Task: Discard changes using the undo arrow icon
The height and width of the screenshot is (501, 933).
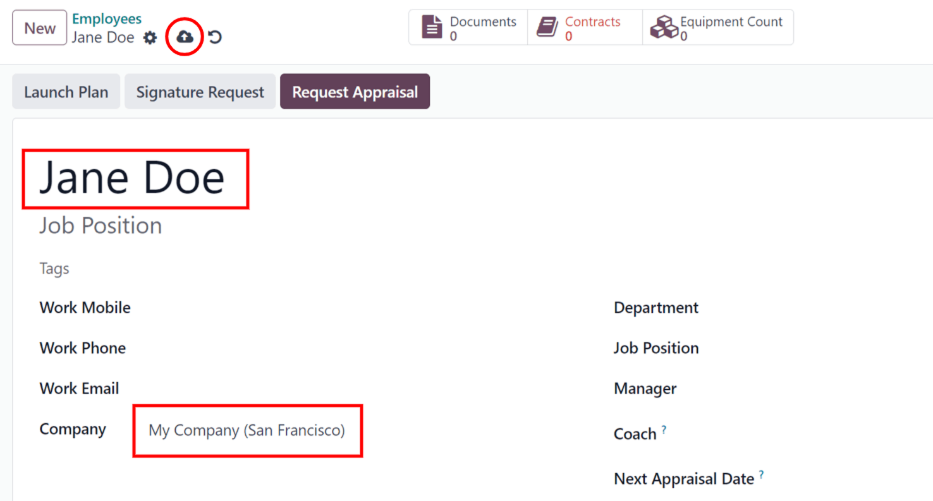Action: [215, 38]
